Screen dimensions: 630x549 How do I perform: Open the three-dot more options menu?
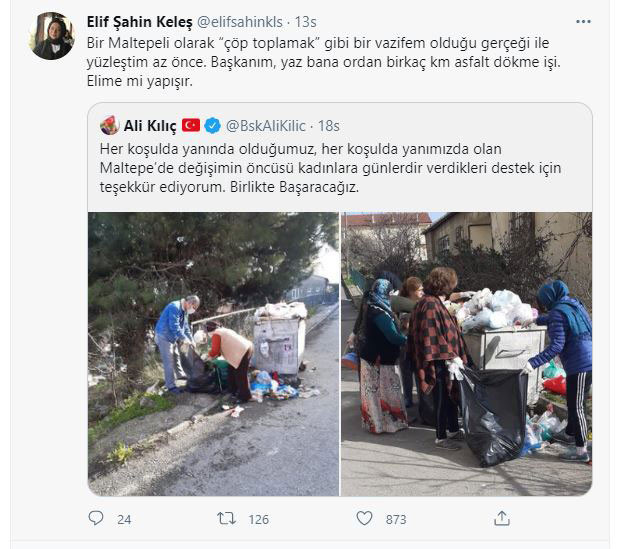tap(583, 21)
